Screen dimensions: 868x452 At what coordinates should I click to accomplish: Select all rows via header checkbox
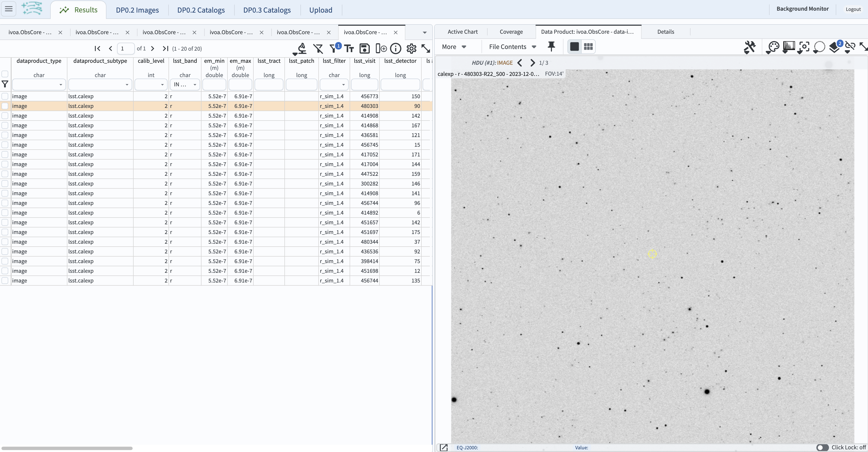tap(5, 74)
